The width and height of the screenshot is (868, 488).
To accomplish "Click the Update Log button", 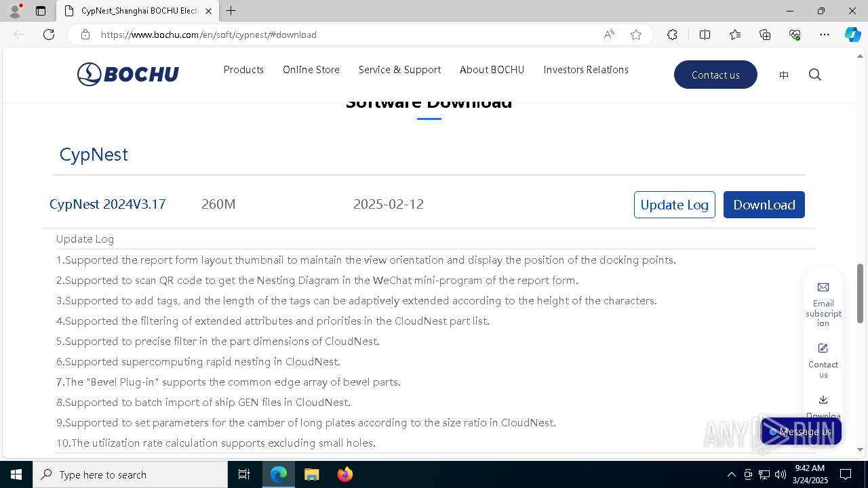I will (675, 205).
